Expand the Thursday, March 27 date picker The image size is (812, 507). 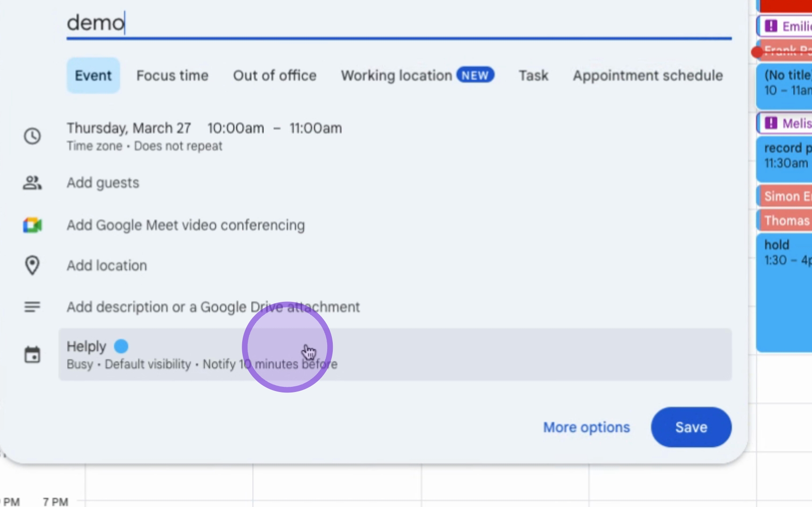(129, 128)
